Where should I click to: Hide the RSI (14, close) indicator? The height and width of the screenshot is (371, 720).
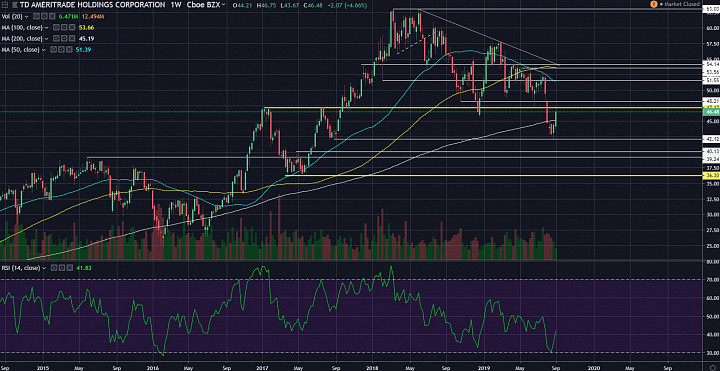54,268
